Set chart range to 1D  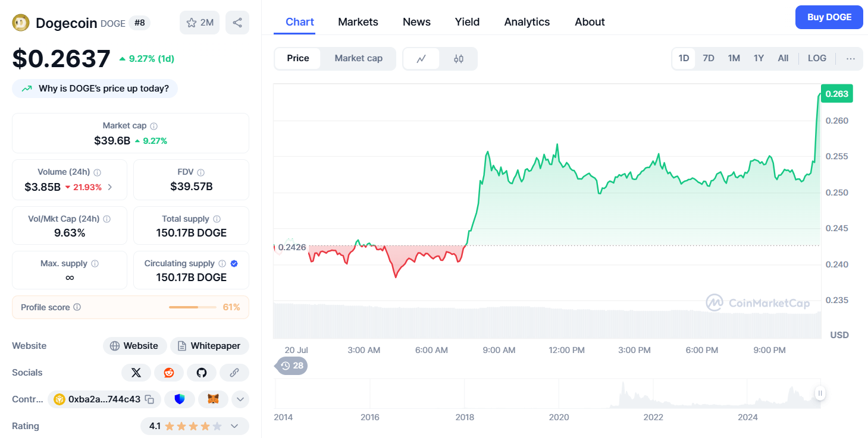pos(684,58)
